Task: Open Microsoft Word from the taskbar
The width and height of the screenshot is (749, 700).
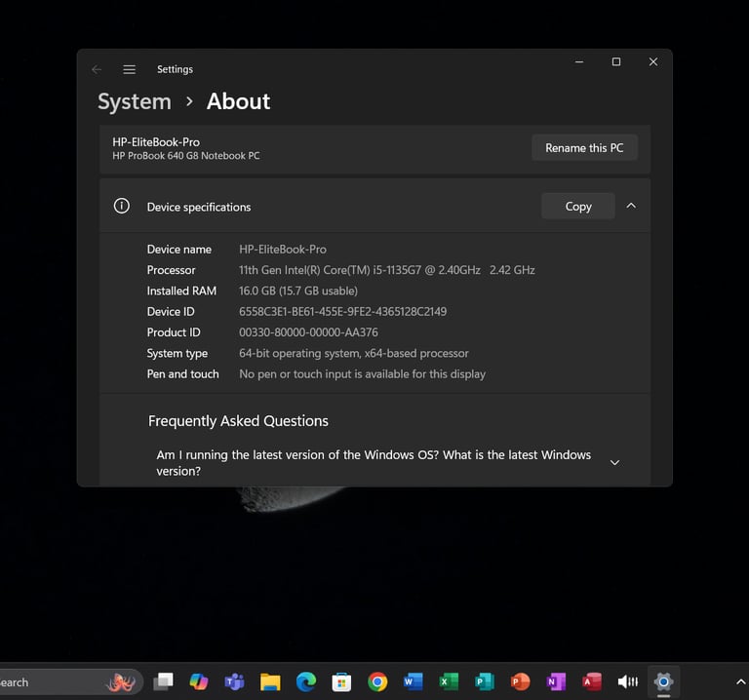Action: pyautogui.click(x=413, y=681)
